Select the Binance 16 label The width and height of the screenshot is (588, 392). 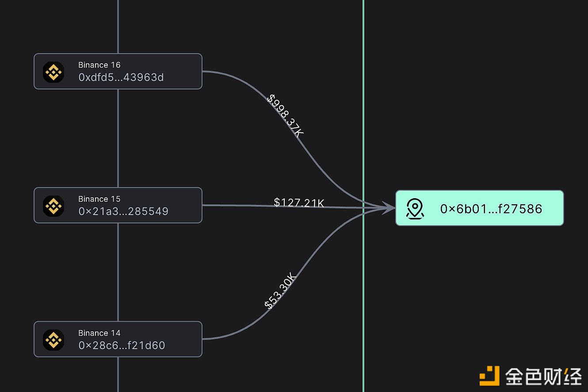pos(99,65)
